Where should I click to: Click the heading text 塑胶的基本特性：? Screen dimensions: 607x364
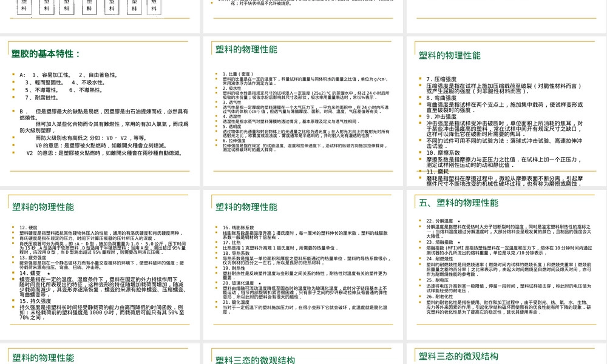(46, 54)
